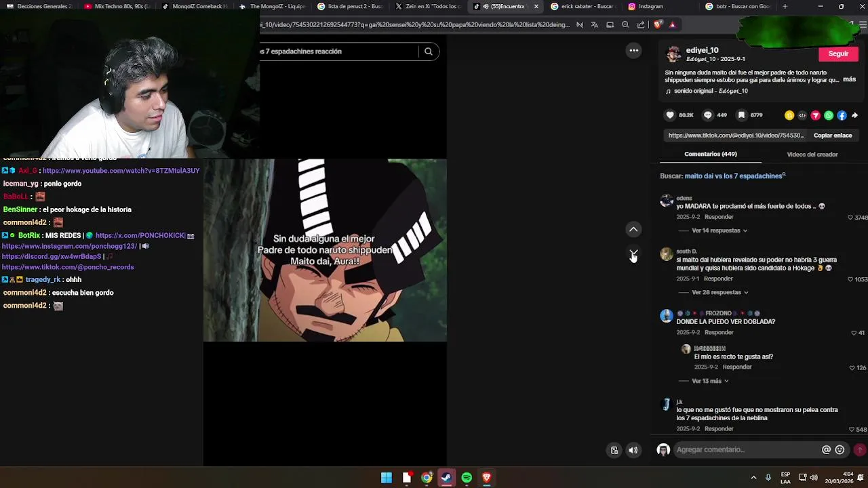The height and width of the screenshot is (488, 868).
Task: Insert a mention with the @ icon
Action: coord(826,449)
